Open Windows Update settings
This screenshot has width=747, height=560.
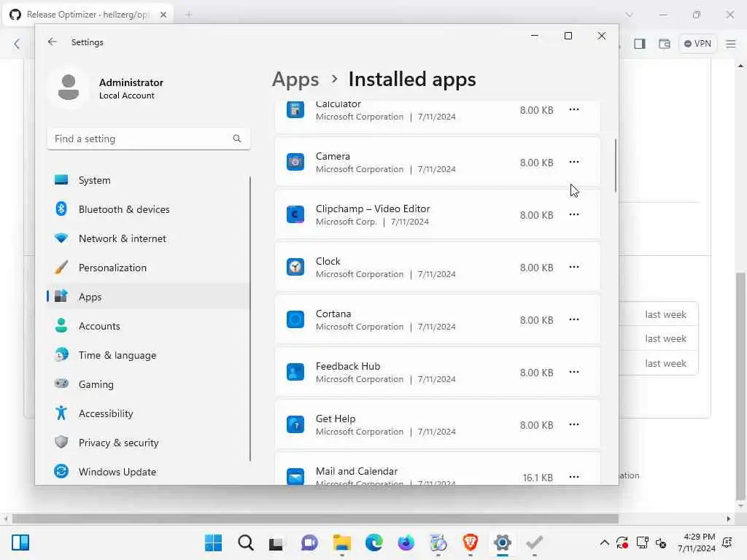(x=148, y=472)
